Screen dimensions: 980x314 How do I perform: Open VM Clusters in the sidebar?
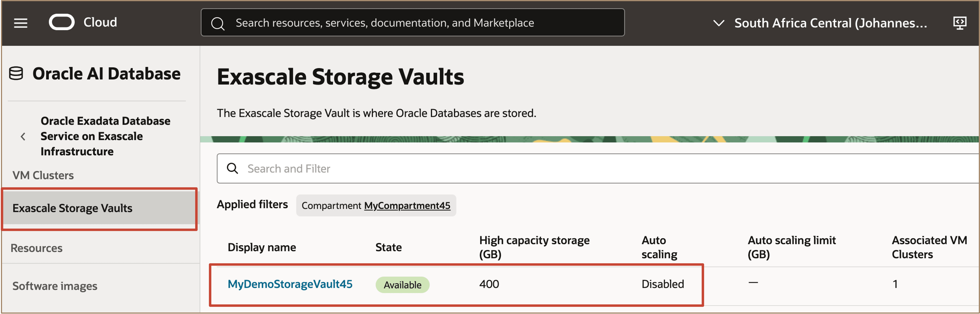(43, 175)
